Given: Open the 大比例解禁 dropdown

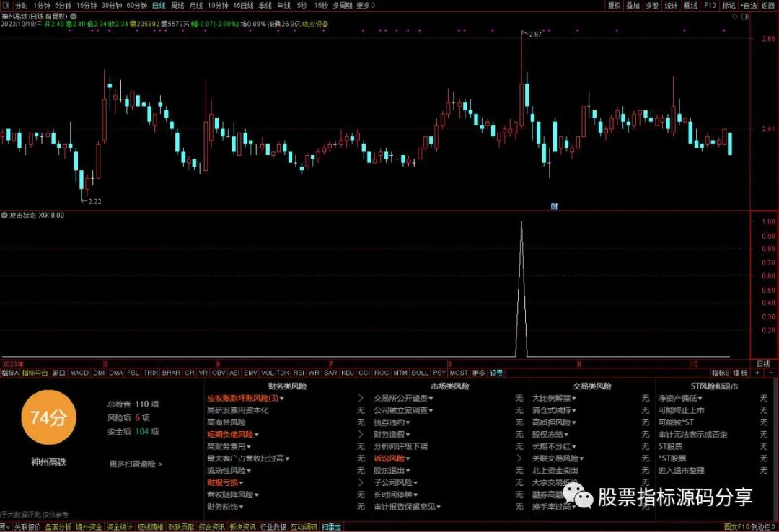Looking at the screenshot, I should point(554,399).
